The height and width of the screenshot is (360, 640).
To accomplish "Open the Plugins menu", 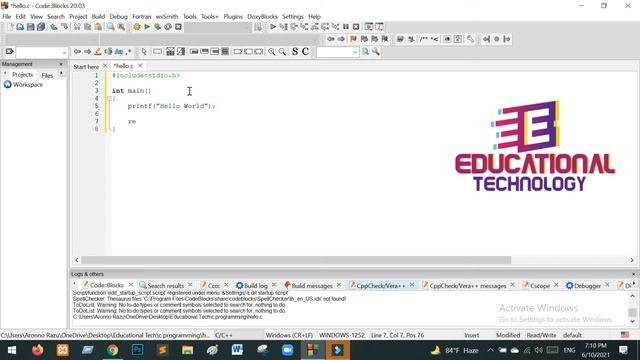I will pyautogui.click(x=233, y=17).
